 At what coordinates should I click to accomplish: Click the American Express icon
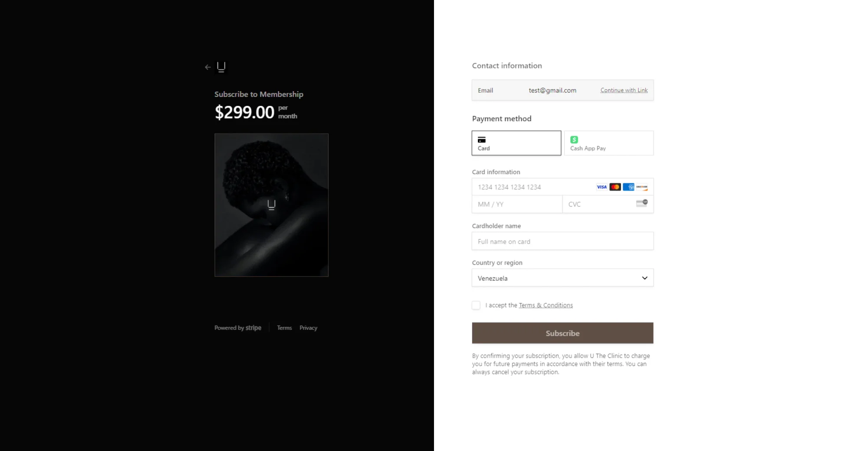point(628,187)
